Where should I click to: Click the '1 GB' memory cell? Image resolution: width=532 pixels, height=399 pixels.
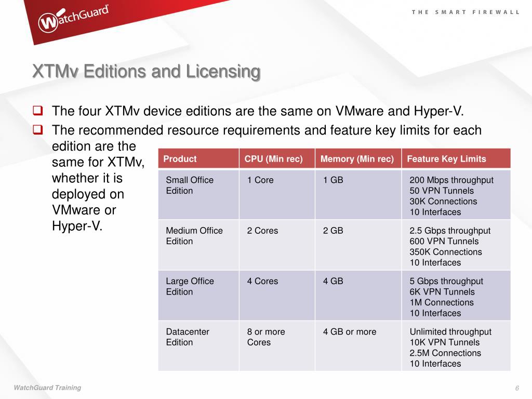[358, 194]
